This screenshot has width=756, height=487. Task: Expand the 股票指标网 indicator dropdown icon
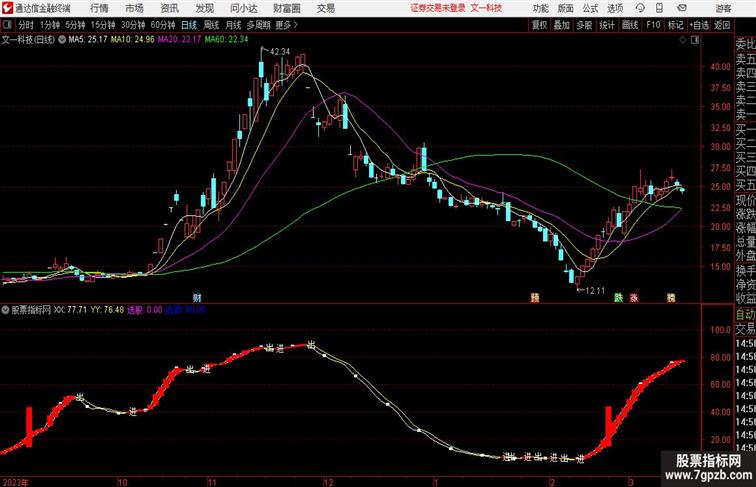pos(5,310)
